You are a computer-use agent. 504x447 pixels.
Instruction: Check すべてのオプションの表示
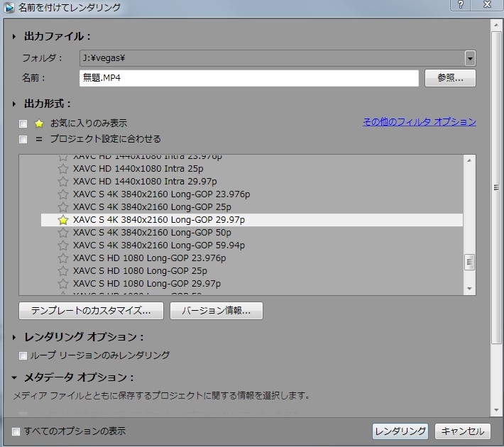(16, 431)
